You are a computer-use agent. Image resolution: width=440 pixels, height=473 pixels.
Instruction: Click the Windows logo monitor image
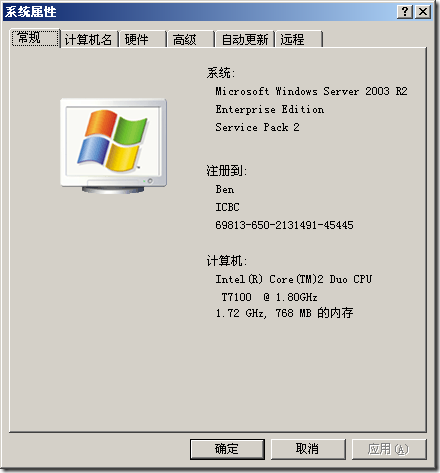(113, 146)
